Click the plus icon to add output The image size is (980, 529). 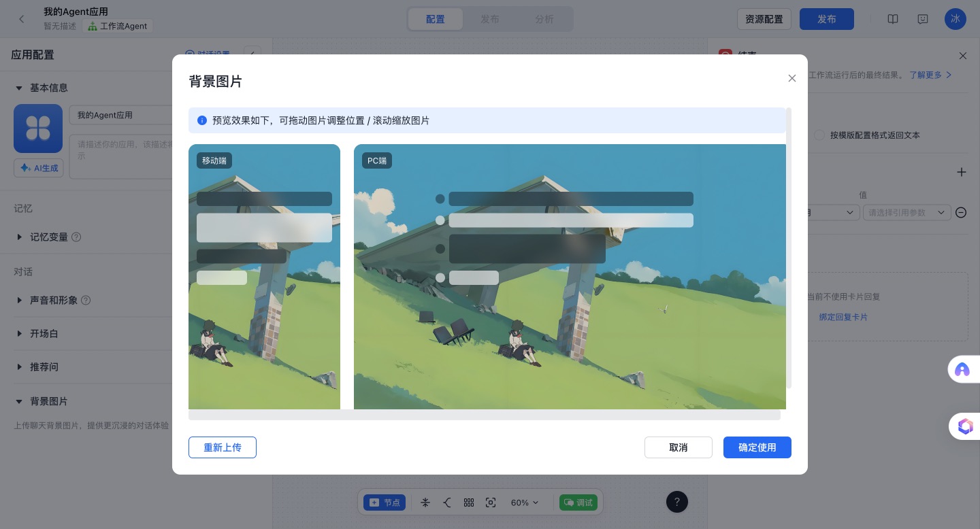click(961, 172)
